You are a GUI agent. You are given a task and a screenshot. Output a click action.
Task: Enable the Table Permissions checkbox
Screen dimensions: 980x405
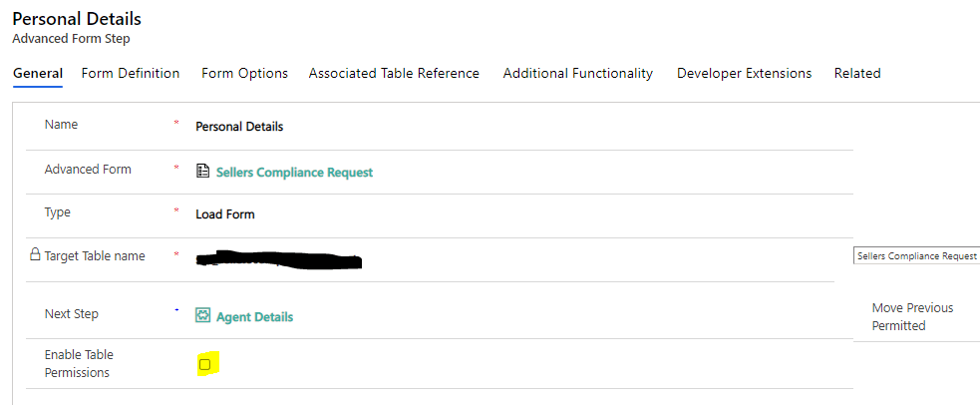(205, 365)
